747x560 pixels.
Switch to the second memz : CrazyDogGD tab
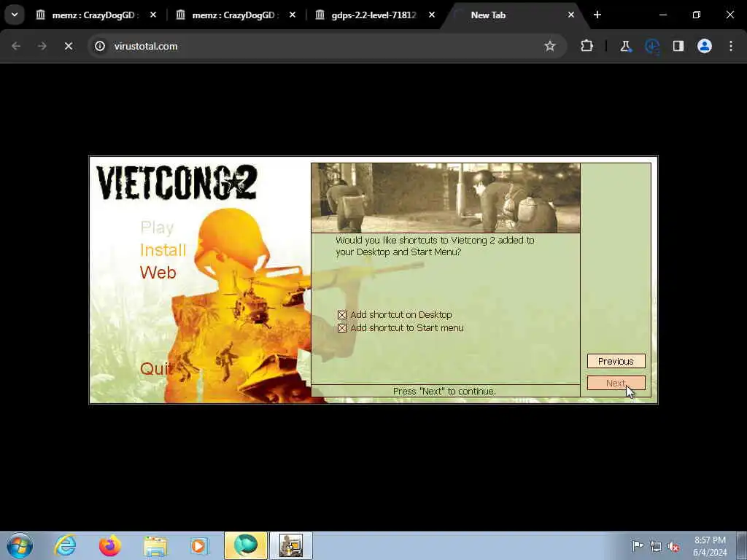[x=233, y=15]
